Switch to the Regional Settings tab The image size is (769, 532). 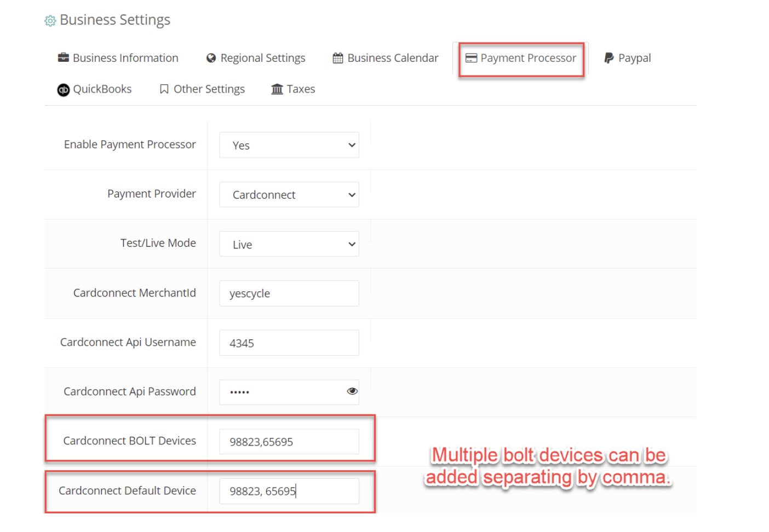[256, 58]
